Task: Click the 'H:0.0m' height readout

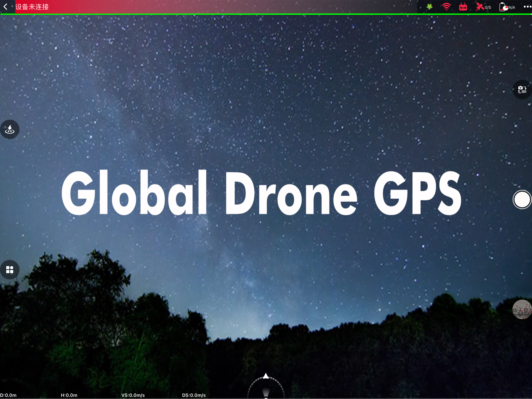Action: [x=69, y=395]
